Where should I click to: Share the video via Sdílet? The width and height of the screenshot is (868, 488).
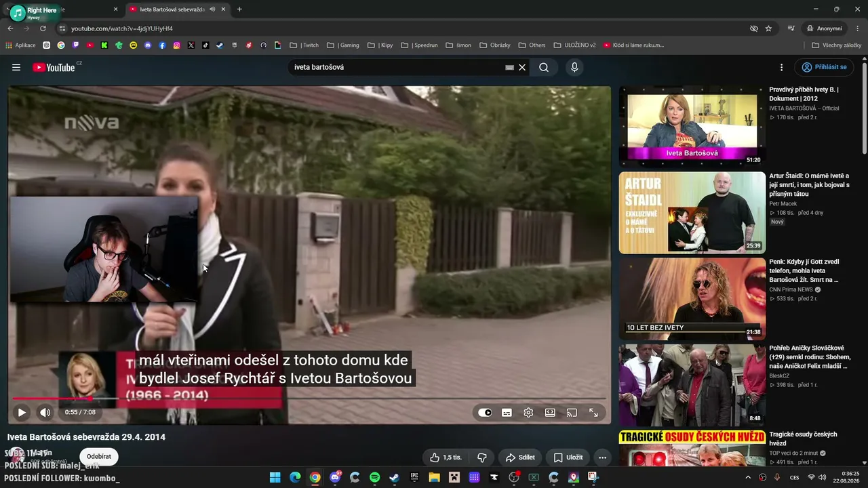point(520,457)
